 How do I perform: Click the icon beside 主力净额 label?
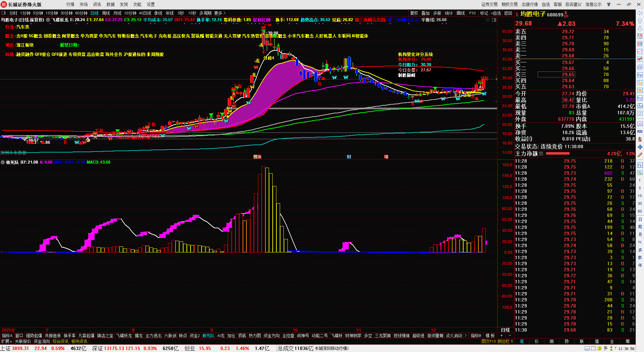tap(541, 154)
